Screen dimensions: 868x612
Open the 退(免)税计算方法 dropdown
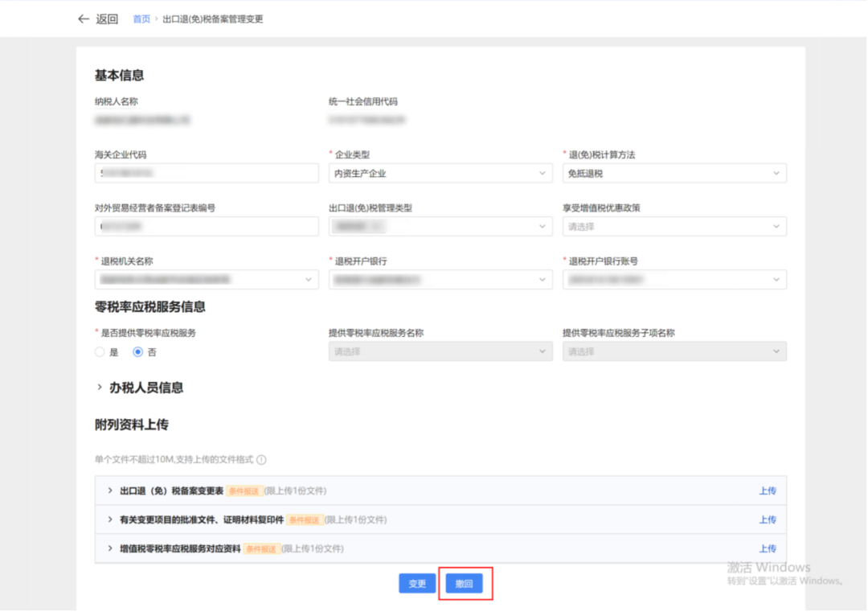click(674, 174)
